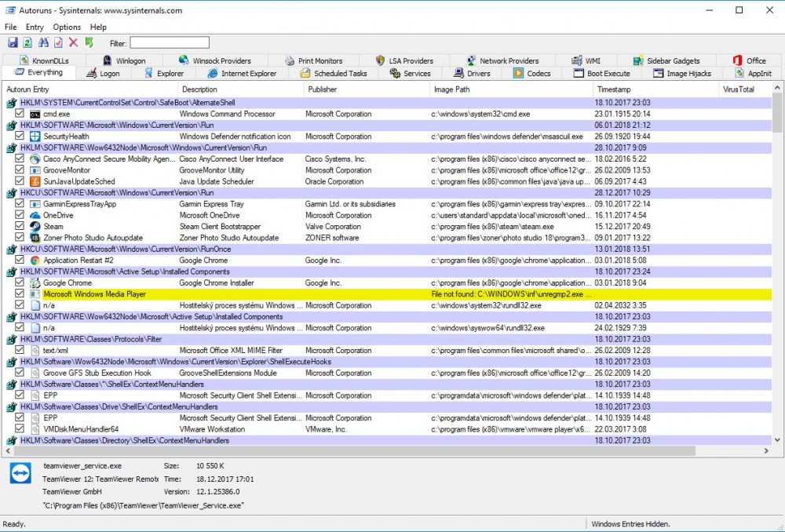
Task: Click the Save toolbar icon
Action: click(13, 42)
